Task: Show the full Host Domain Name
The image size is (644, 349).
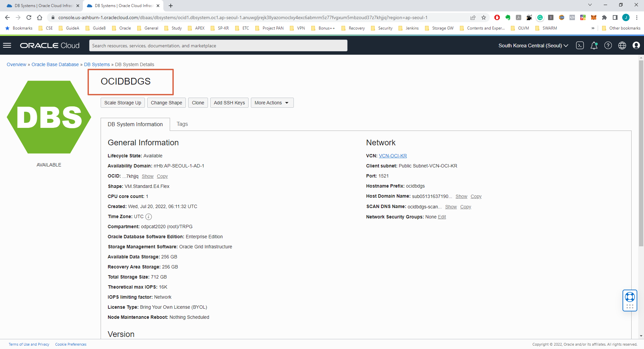Action: (x=461, y=196)
